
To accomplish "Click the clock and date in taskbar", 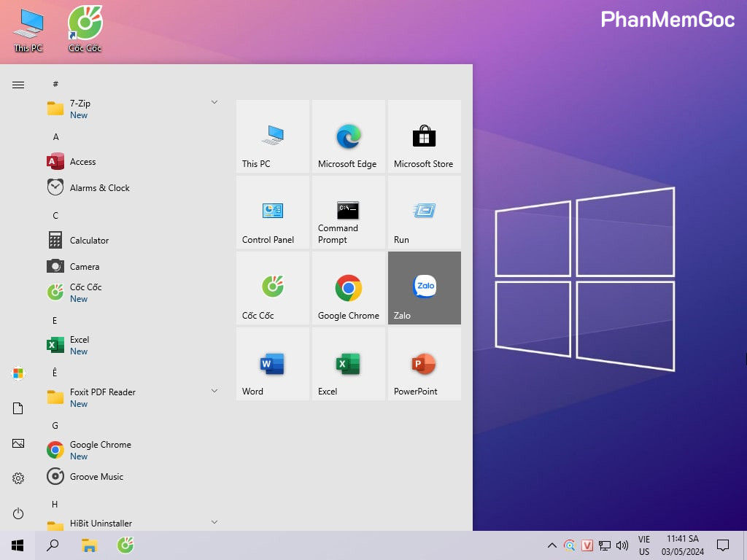I will [x=685, y=545].
